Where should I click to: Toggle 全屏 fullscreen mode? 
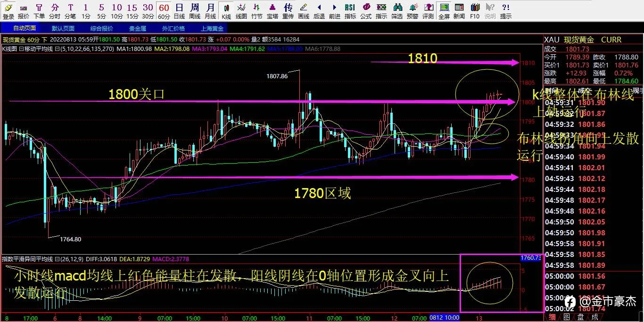pos(444,10)
